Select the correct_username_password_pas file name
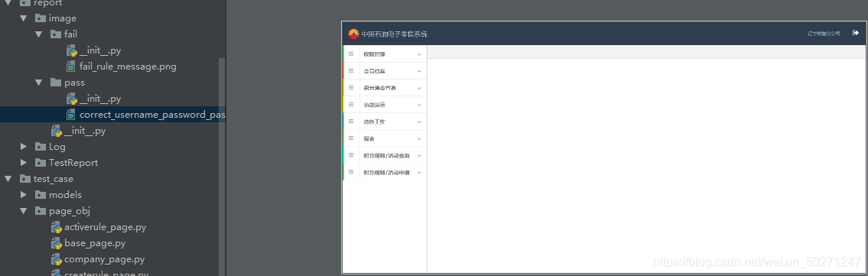This screenshot has height=276, width=868. (x=152, y=115)
